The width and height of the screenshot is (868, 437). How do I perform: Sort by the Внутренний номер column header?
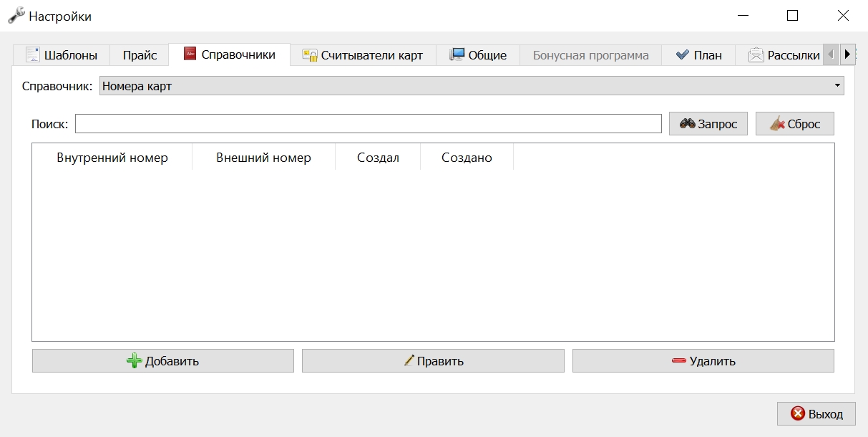pos(112,158)
